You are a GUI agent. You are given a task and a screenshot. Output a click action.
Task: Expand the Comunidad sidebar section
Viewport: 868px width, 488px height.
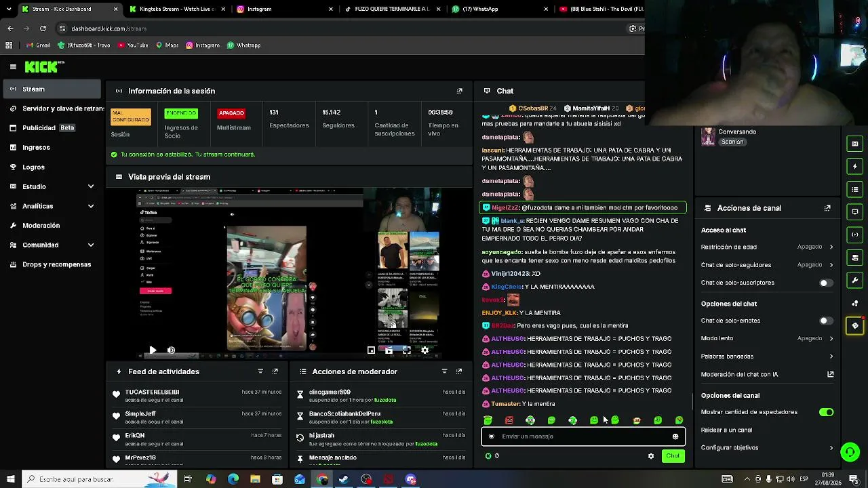(x=52, y=245)
